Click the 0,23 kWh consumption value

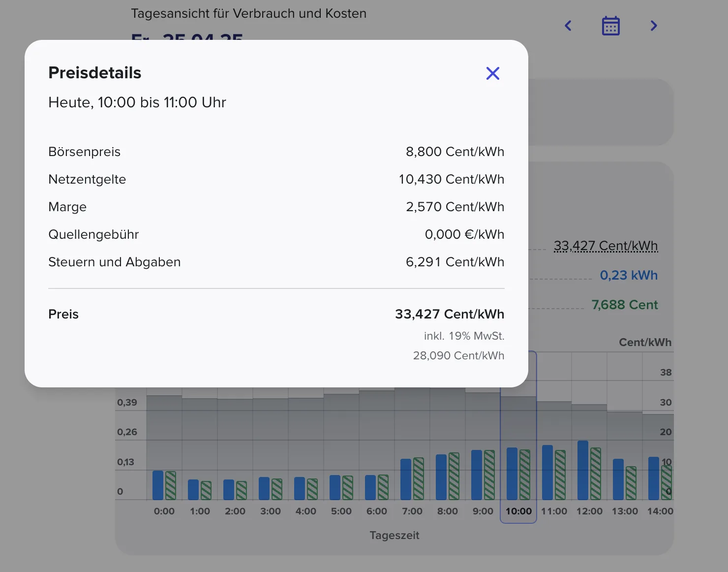(x=629, y=275)
